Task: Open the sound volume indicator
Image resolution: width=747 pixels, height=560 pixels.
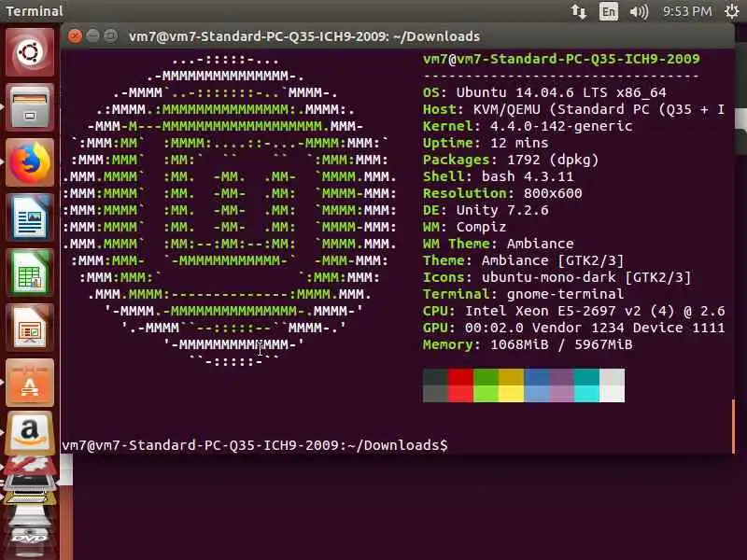Action: pos(639,11)
